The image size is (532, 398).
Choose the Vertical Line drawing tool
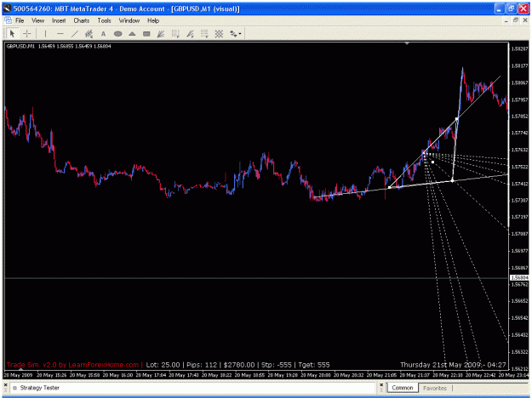(45, 33)
